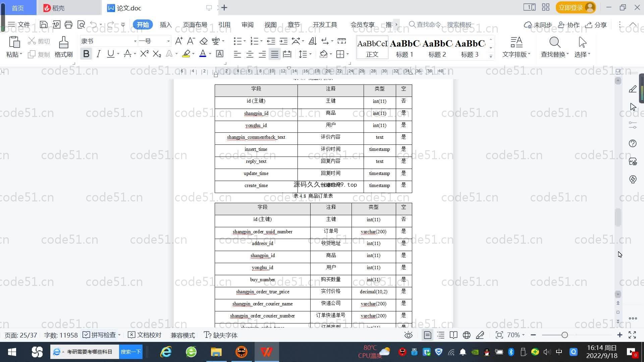
Task: Click the Undo arrow icon
Action: click(x=94, y=24)
